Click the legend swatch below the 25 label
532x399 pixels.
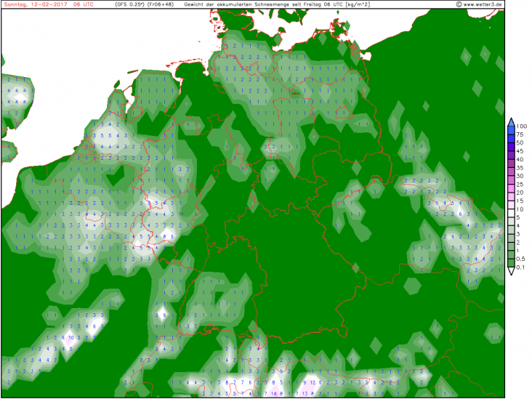pyautogui.click(x=511, y=189)
